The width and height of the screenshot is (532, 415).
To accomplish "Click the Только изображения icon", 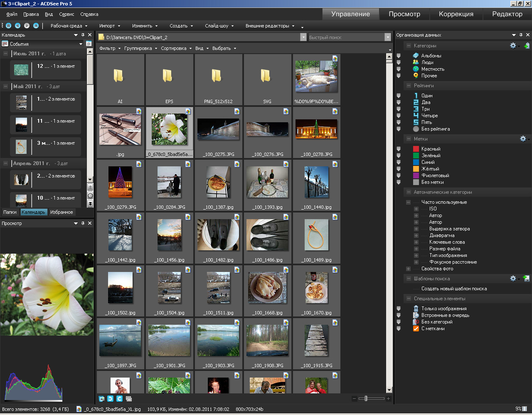I will [416, 309].
